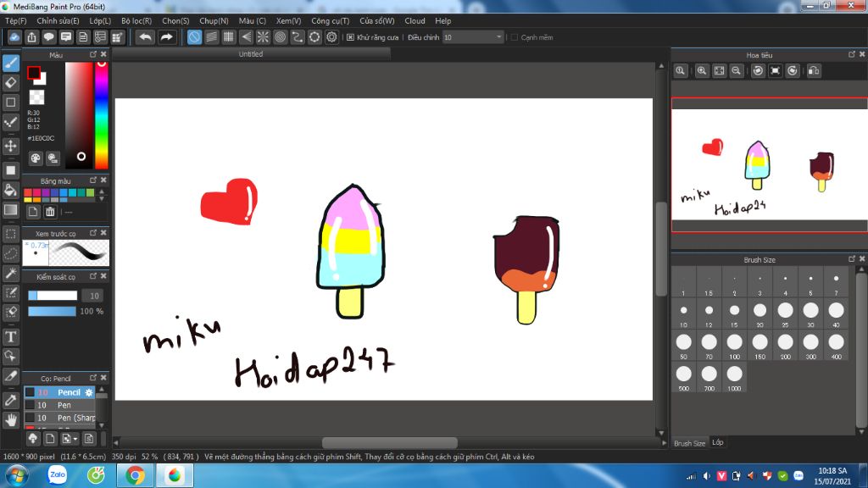The image size is (868, 488).
Task: Select the Select Eraser tool
Action: tap(10, 313)
